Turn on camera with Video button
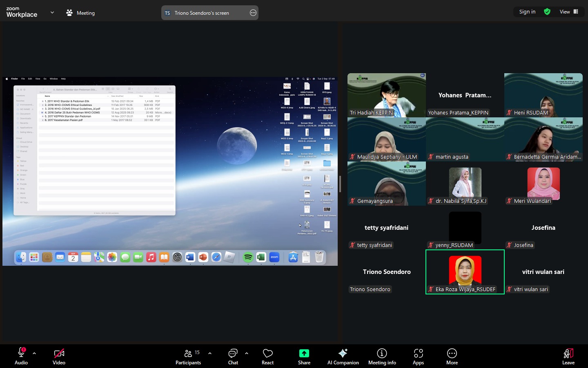 tap(59, 356)
